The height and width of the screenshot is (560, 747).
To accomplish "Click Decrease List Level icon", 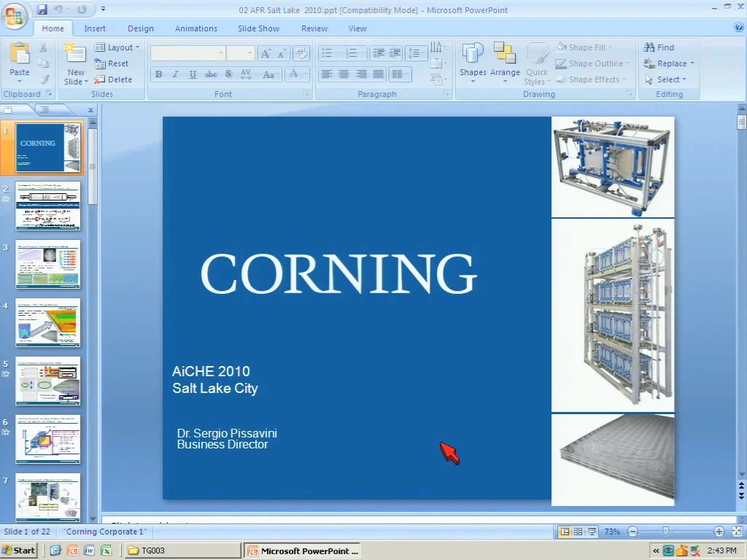I will click(x=379, y=52).
